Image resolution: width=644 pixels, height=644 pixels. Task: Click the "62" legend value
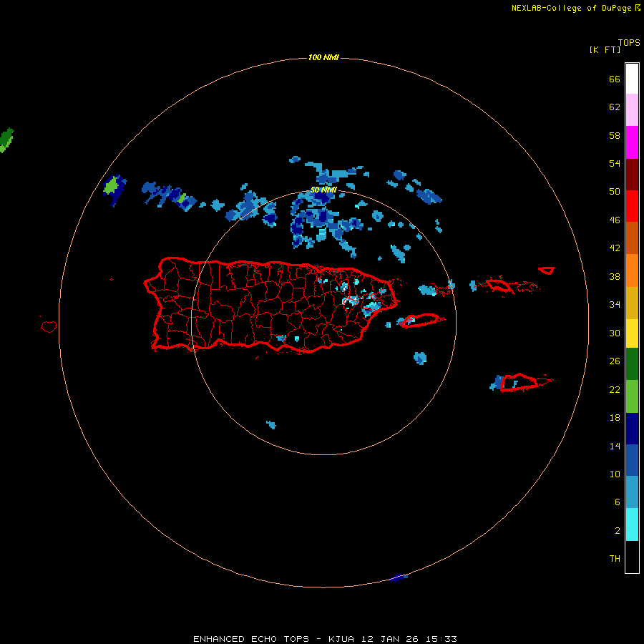615,107
